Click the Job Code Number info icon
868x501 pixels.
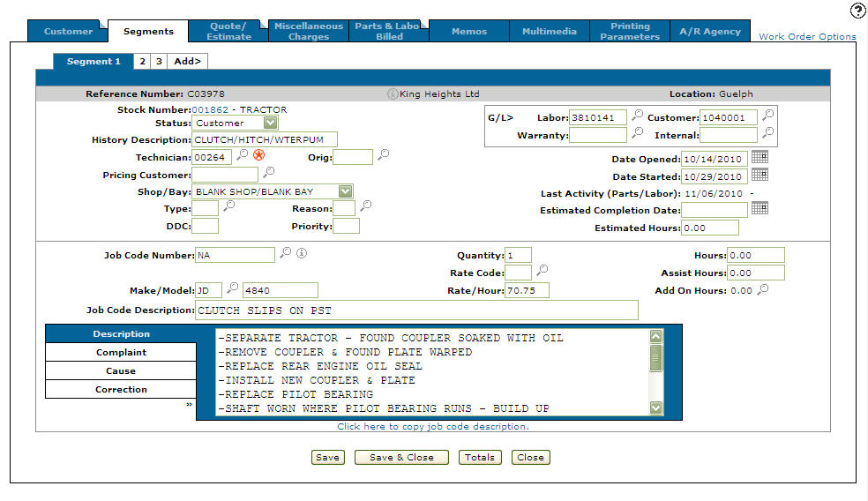tap(301, 254)
